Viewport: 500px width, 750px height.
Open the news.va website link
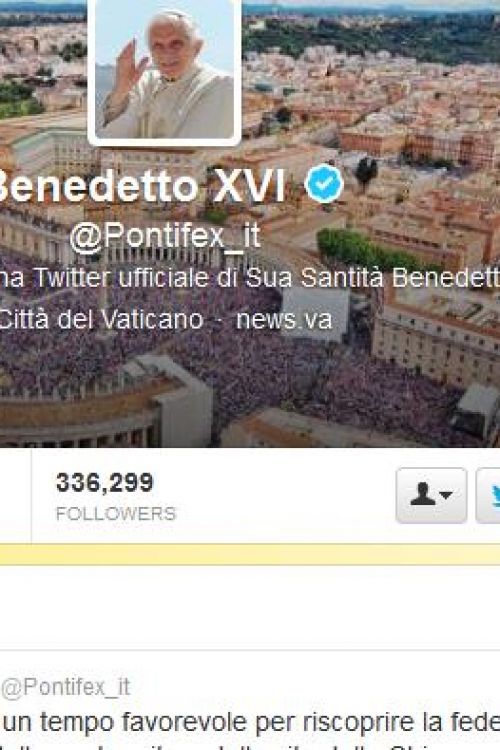tap(284, 319)
